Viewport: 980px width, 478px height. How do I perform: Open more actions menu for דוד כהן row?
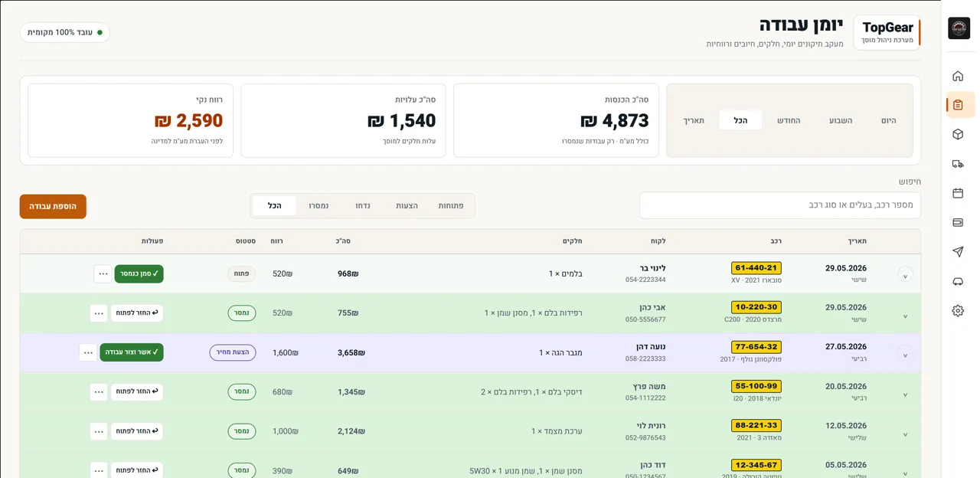99,470
